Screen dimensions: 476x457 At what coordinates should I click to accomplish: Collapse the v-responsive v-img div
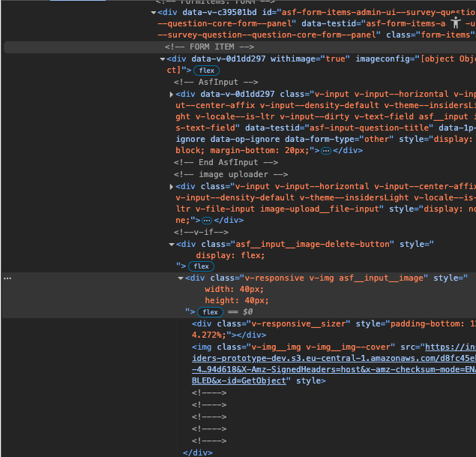[x=181, y=278]
